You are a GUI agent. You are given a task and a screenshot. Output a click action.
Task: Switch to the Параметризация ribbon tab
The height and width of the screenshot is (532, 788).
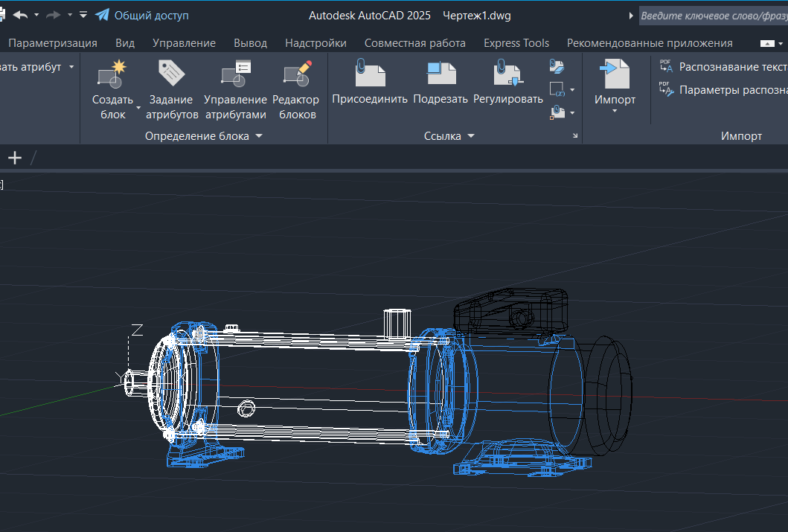(53, 43)
